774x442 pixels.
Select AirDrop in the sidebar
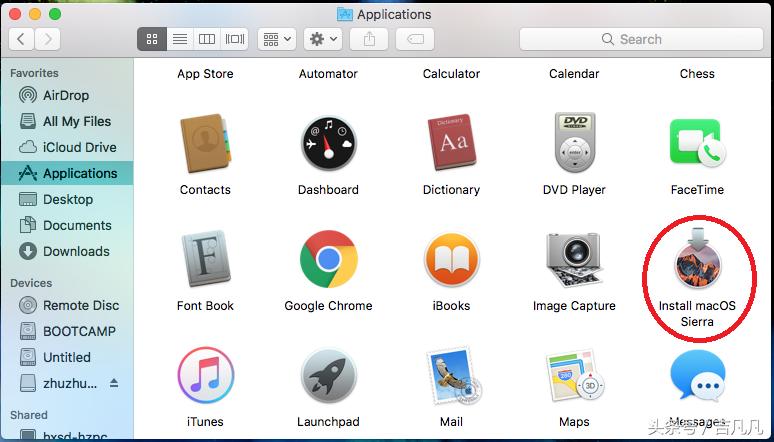67,95
